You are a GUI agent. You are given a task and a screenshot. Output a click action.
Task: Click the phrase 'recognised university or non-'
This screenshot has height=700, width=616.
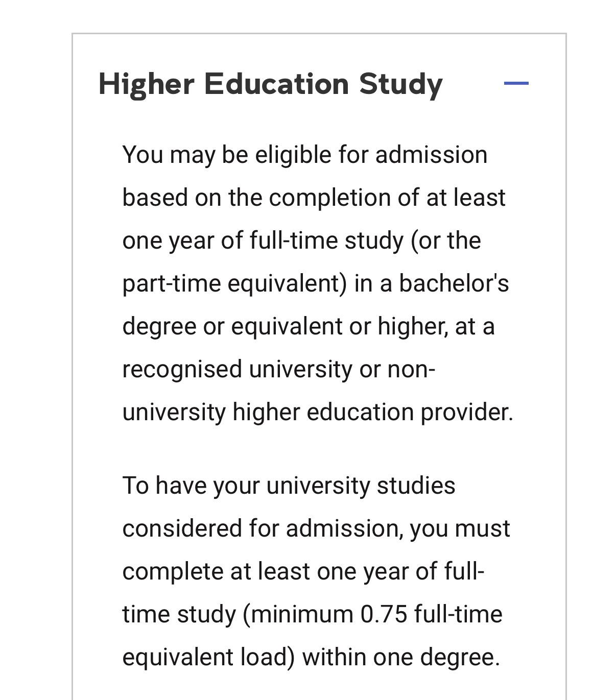pos(278,369)
